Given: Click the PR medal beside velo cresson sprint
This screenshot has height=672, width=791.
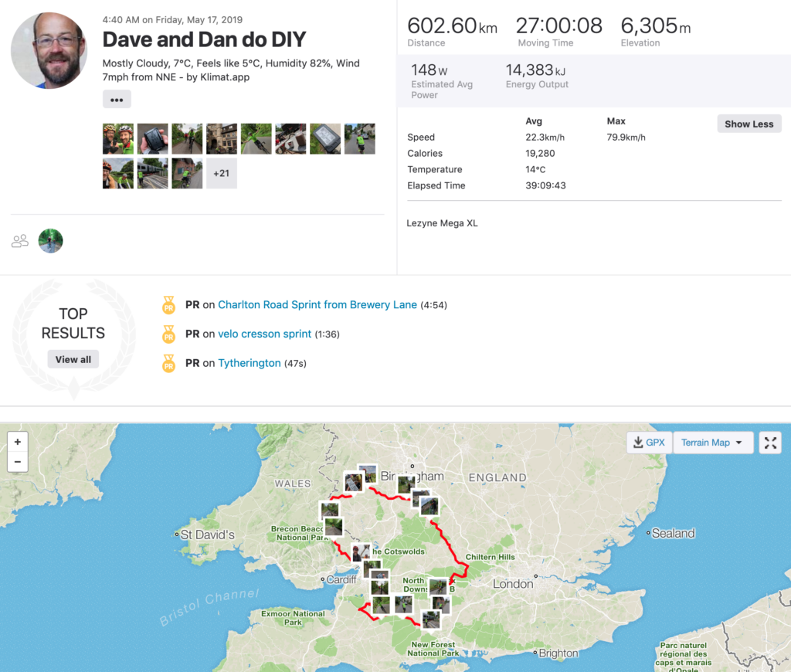Looking at the screenshot, I should coord(168,334).
